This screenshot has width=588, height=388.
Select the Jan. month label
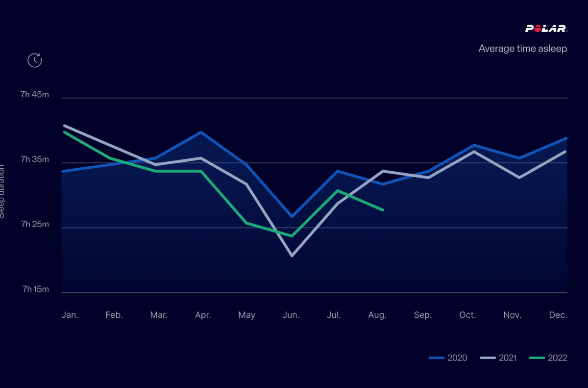coord(70,315)
